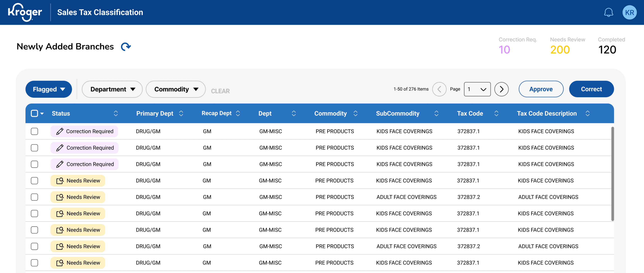Open the Flagged filter dropdown
This screenshot has width=644, height=273.
(49, 89)
